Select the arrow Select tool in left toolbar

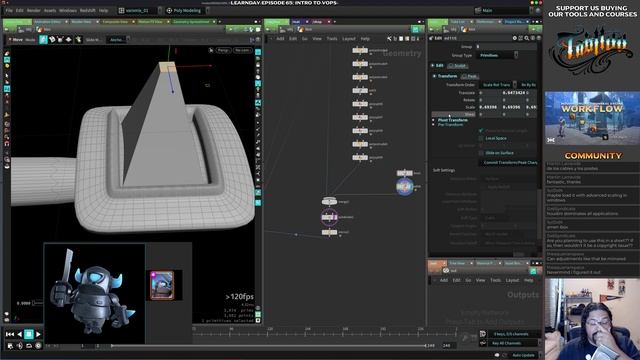point(7,76)
